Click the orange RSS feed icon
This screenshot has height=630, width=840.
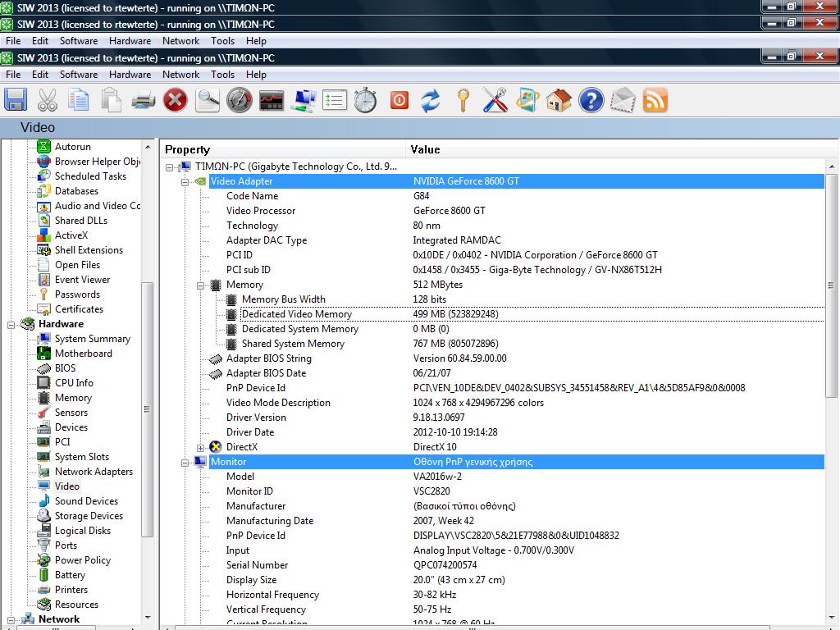coord(655,100)
